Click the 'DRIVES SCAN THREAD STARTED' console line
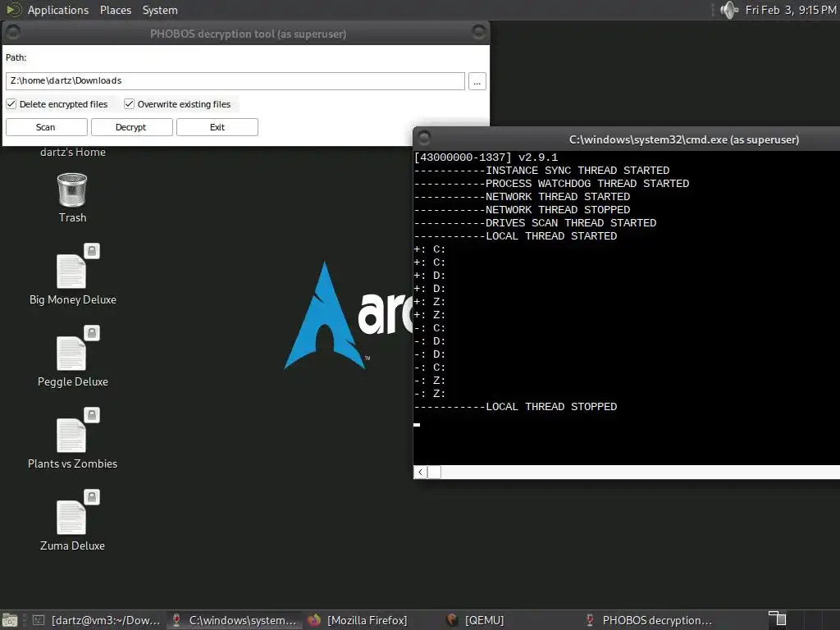The height and width of the screenshot is (630, 840). tap(535, 223)
